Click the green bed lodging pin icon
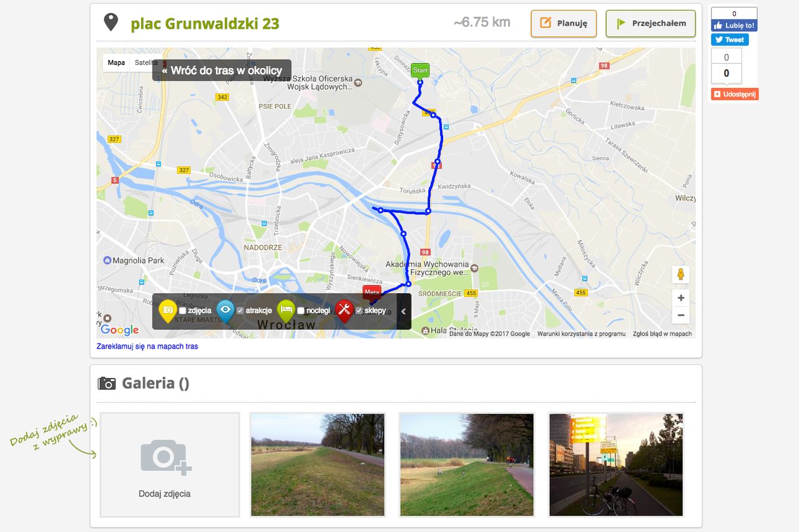This screenshot has width=799, height=532. (x=287, y=311)
